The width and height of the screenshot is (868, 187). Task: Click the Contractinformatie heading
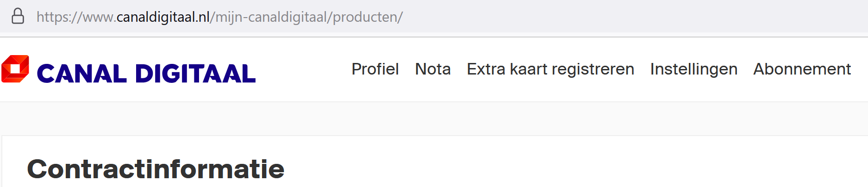156,169
